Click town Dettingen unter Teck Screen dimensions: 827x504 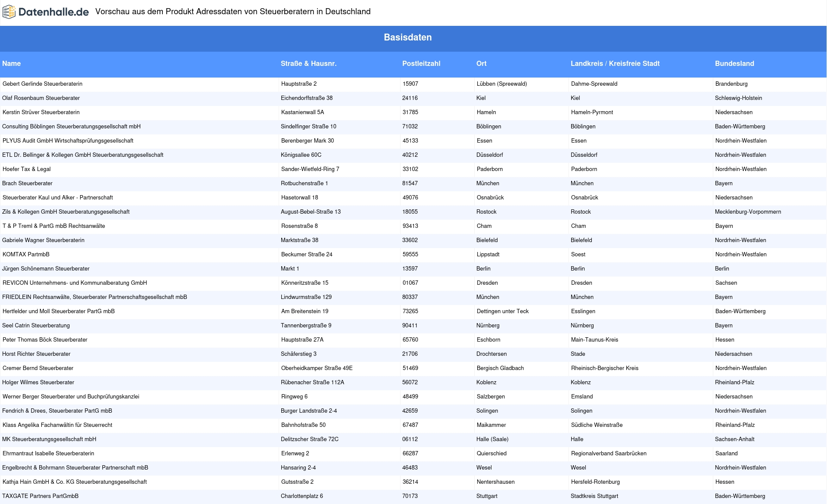(503, 311)
